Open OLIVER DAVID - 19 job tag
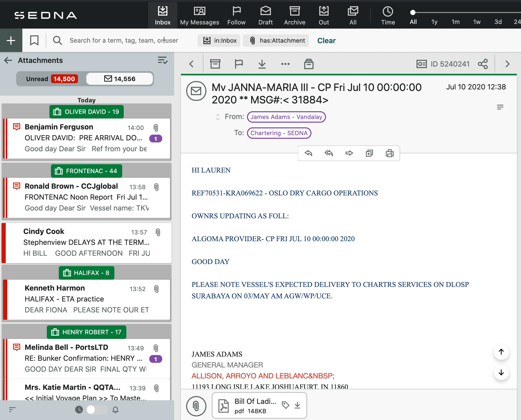This screenshot has height=420, width=521. tap(86, 112)
